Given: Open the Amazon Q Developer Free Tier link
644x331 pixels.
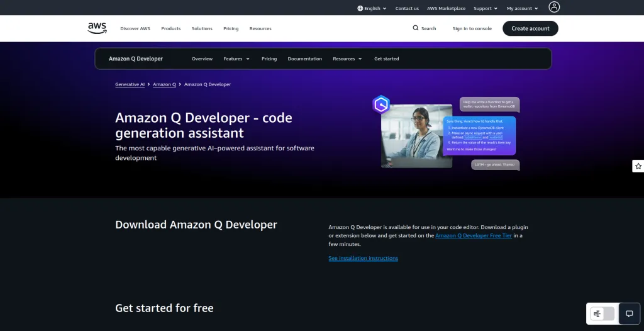Looking at the screenshot, I should click(x=474, y=235).
